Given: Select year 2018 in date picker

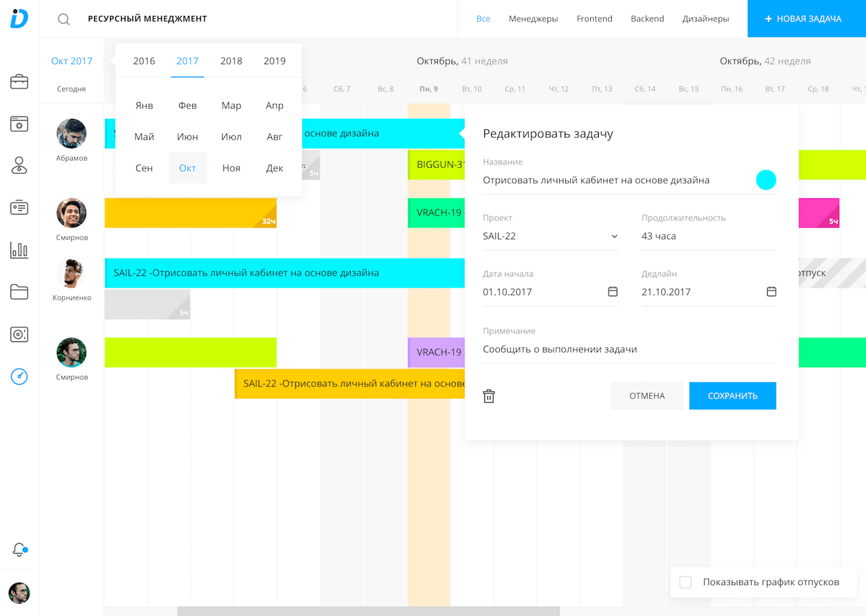Looking at the screenshot, I should pos(231,61).
